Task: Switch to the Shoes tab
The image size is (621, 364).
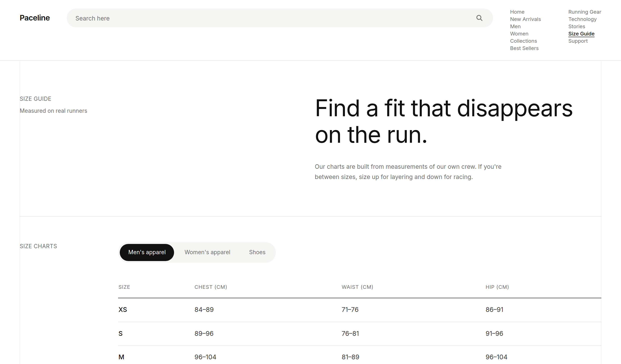Action: click(x=257, y=252)
